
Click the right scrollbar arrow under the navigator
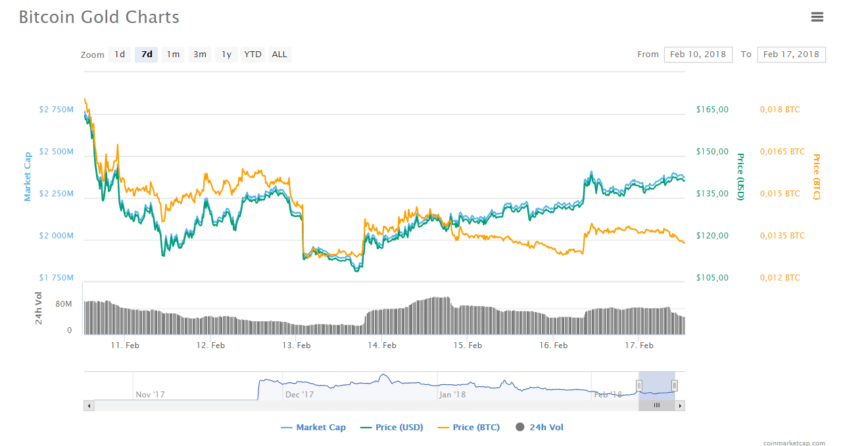point(680,405)
